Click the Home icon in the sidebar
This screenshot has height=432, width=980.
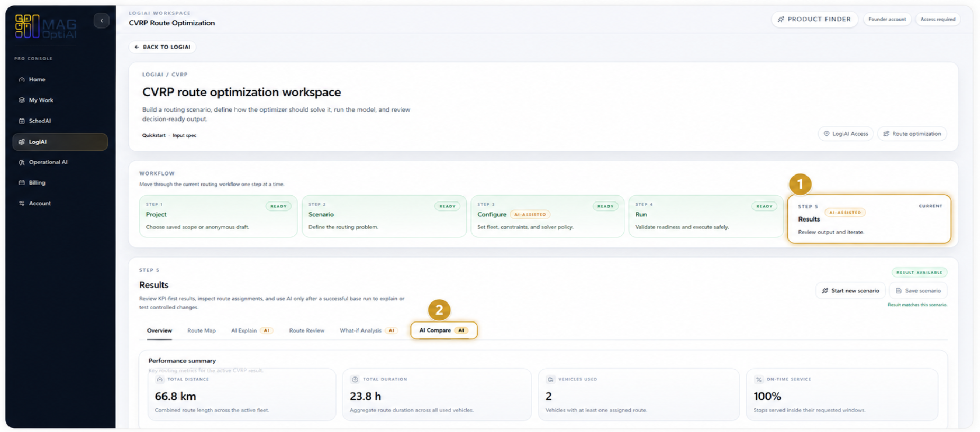pos(22,80)
